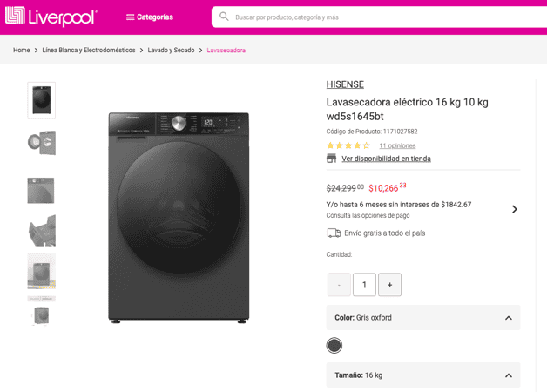Open the Categorías hamburger menu
The image size is (547, 392).
[149, 17]
